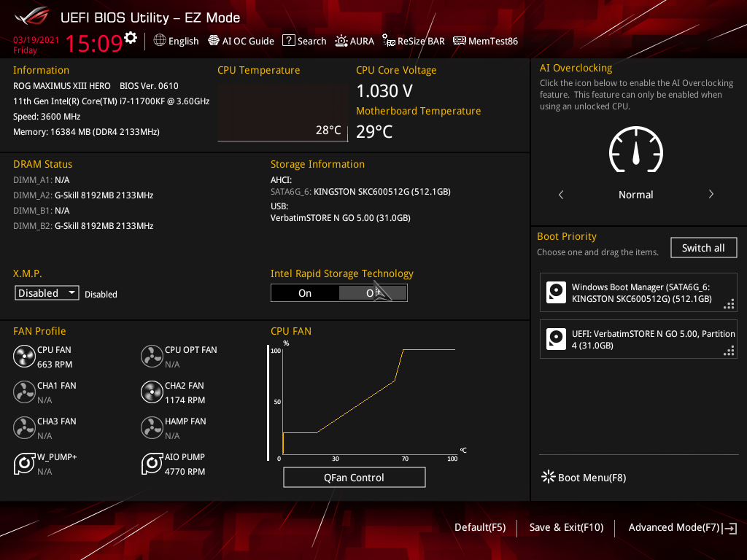Click the 15:09 clock display
This screenshot has width=747, height=560.
[x=94, y=43]
